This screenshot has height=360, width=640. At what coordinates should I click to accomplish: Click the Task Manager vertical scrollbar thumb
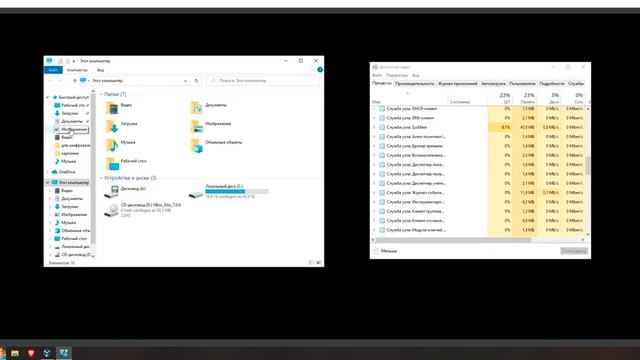point(588,166)
